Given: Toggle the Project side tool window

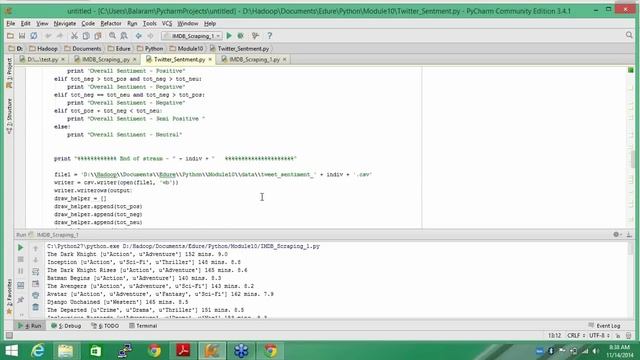Looking at the screenshot, I should [9, 73].
